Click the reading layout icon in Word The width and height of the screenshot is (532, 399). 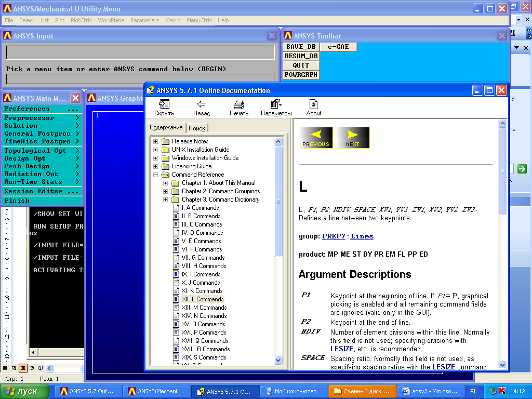(x=41, y=368)
